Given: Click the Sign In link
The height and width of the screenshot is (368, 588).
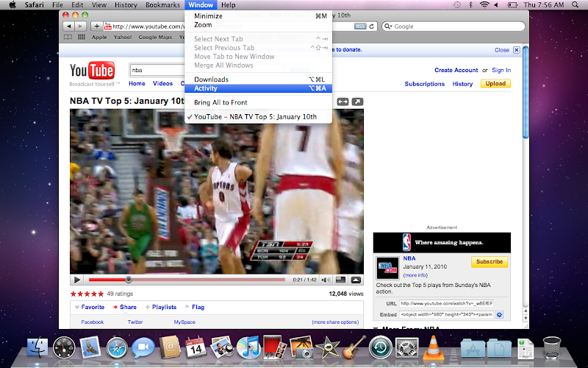Looking at the screenshot, I should pos(501,70).
